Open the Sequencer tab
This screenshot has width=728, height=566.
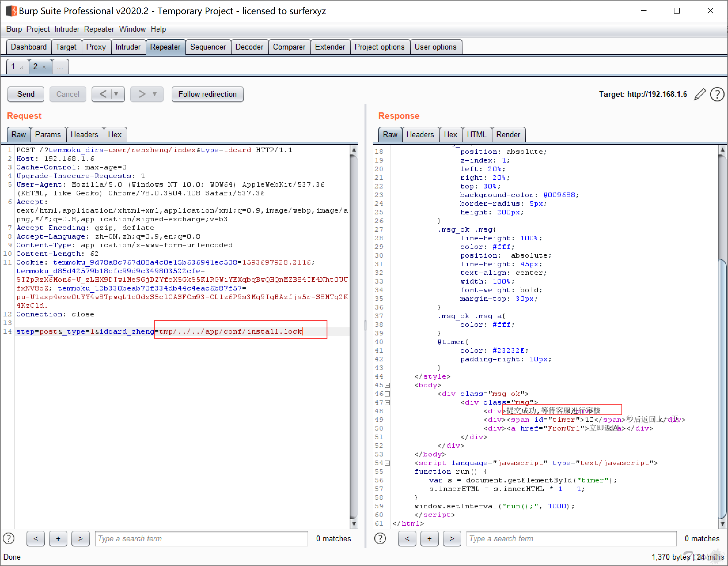tap(208, 47)
